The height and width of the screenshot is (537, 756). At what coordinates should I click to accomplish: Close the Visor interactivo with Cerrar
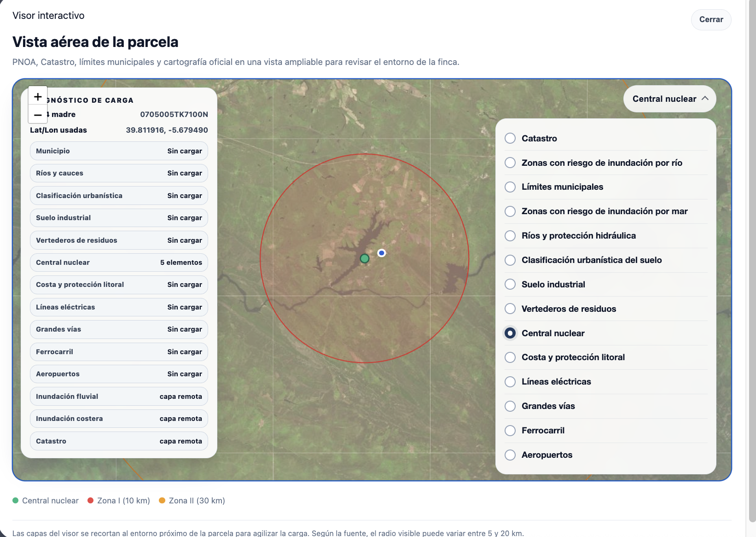[x=711, y=19]
